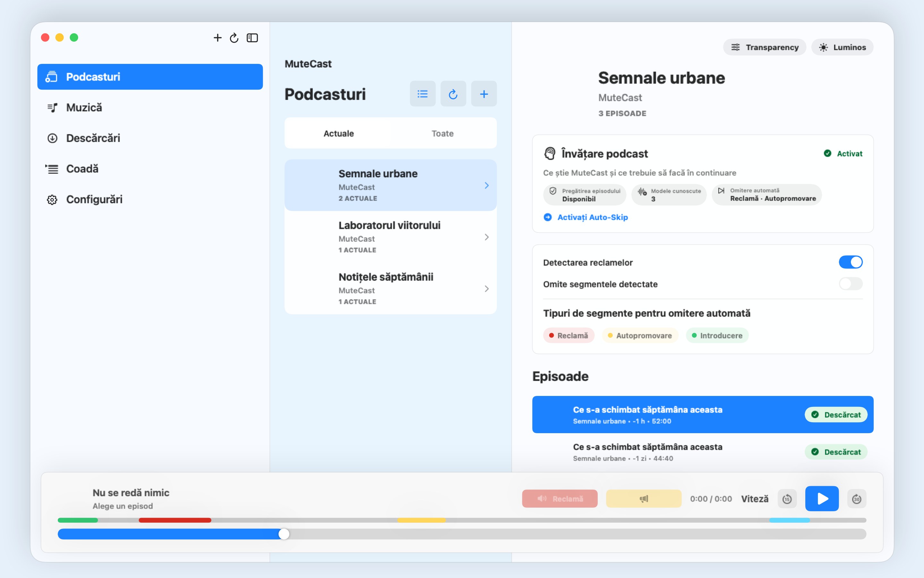Viewport: 924px width, 578px height.
Task: Click the yellow segment marker on timeline
Action: tap(421, 520)
